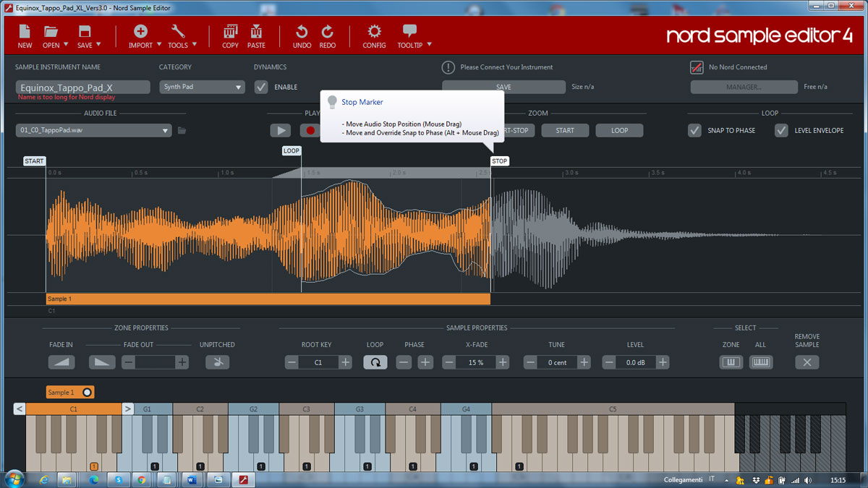Expand the Category dropdown showing Synth Pad
The image size is (868, 488).
point(203,87)
